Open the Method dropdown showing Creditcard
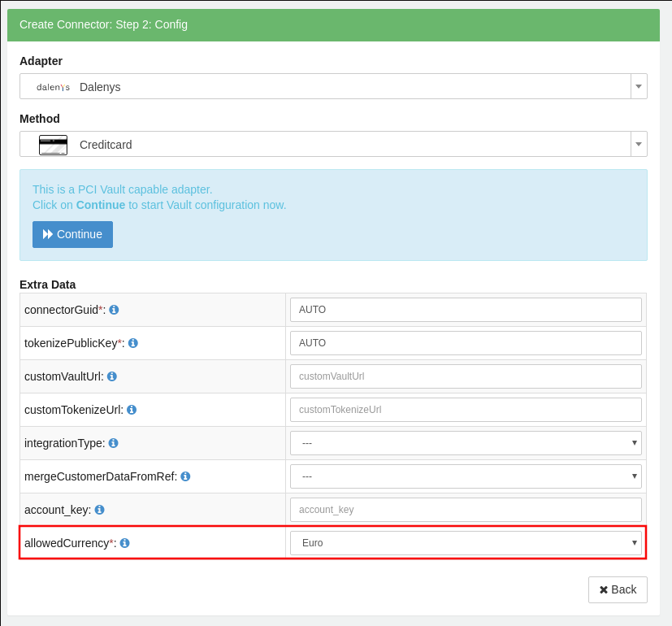The width and height of the screenshot is (672, 626). [x=333, y=144]
